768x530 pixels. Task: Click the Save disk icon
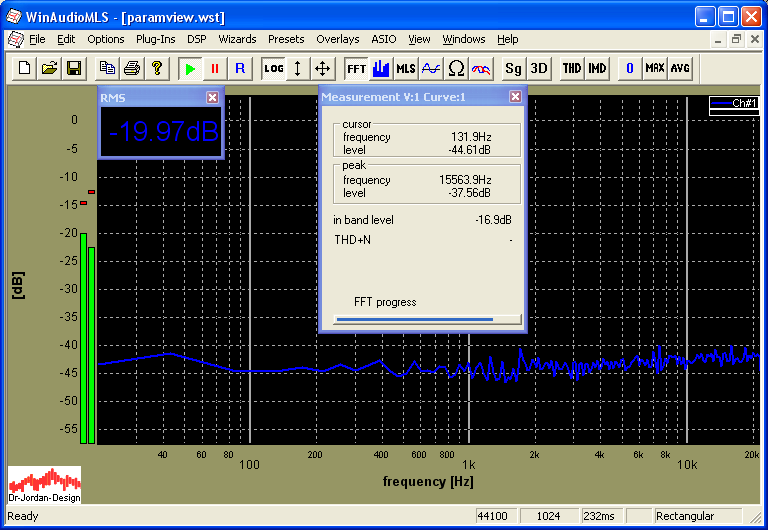pos(73,68)
